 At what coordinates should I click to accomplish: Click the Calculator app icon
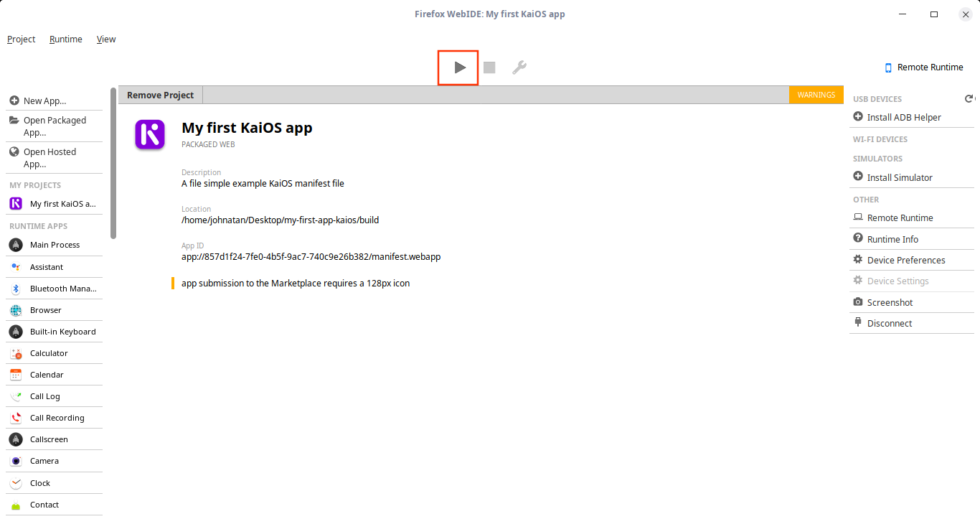pos(16,353)
